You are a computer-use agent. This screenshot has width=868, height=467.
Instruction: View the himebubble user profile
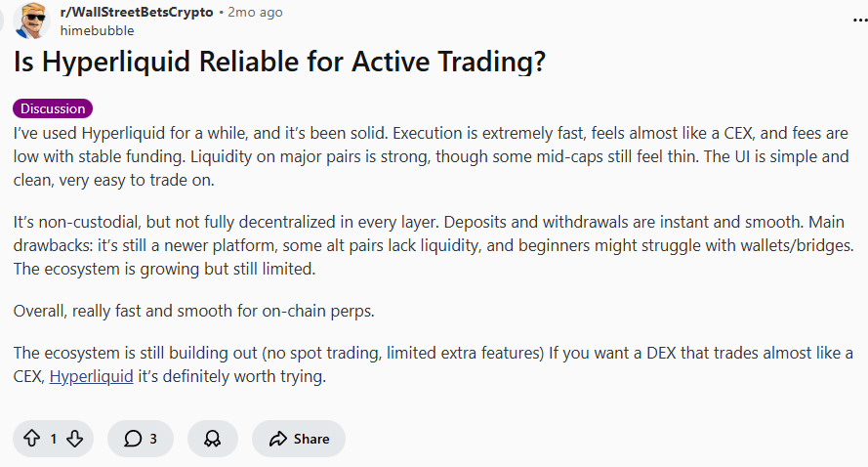[x=97, y=30]
